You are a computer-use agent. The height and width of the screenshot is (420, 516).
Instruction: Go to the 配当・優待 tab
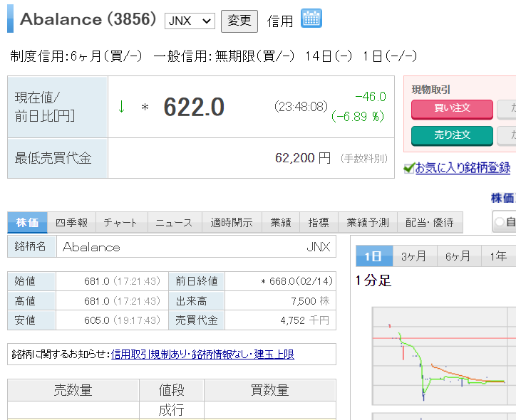point(429,223)
